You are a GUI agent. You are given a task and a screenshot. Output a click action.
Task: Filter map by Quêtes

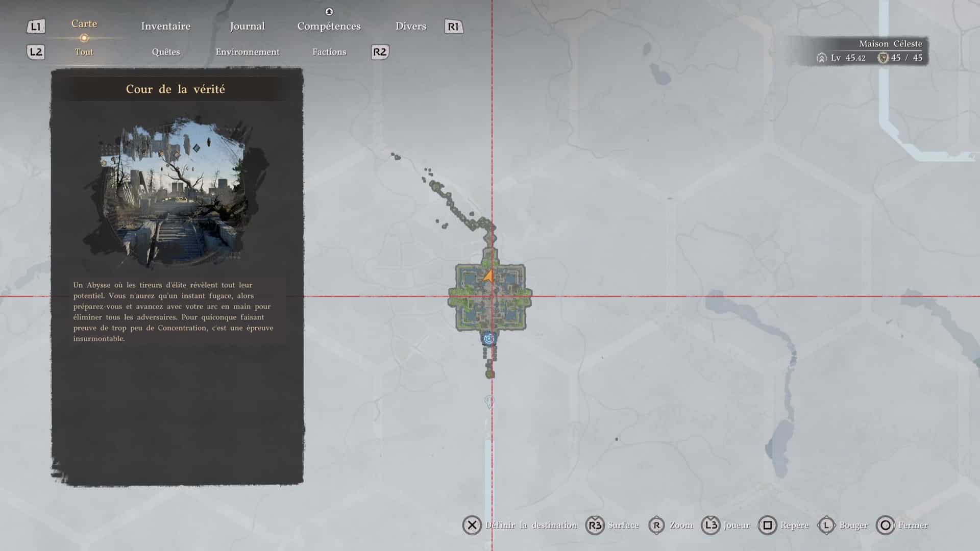(166, 52)
